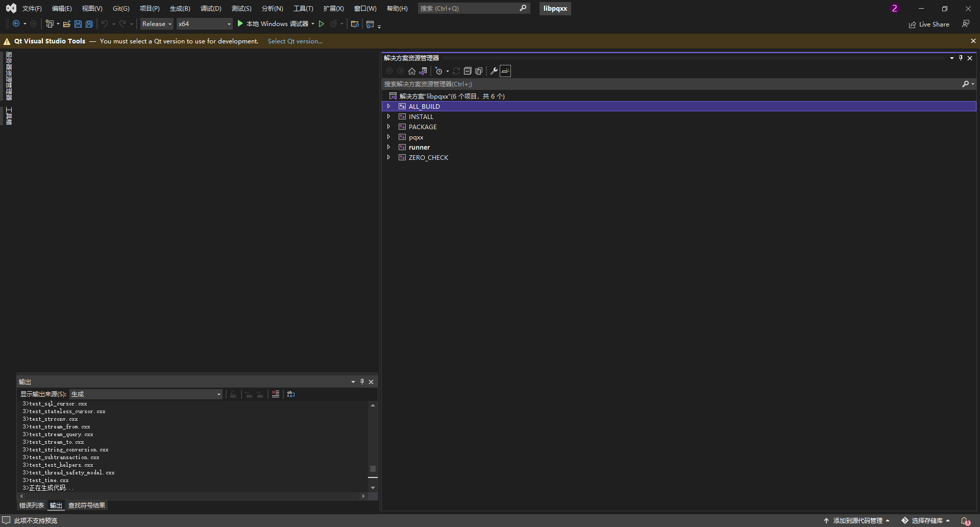Switch to the 错误列表 tab
The image size is (980, 527).
tap(31, 505)
